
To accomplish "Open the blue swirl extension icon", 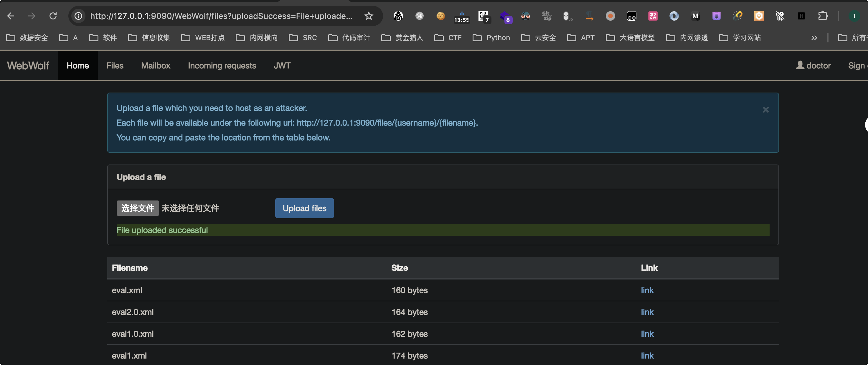I will 674,16.
